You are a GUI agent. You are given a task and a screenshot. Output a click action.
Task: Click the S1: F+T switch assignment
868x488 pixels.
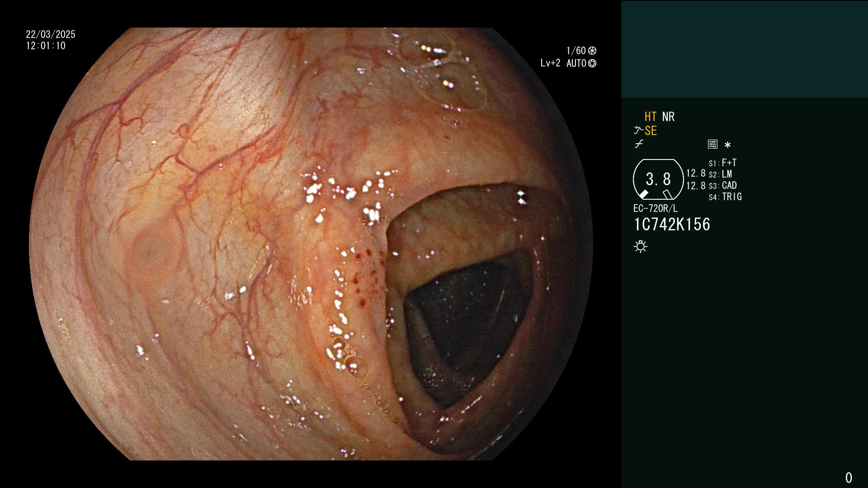(x=722, y=163)
